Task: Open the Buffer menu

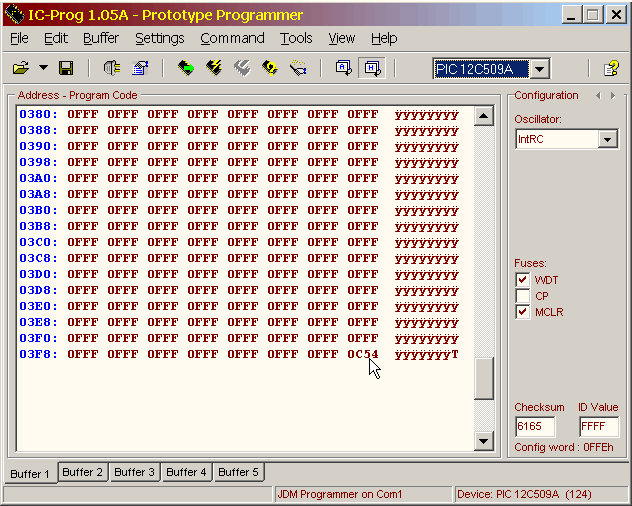Action: click(x=101, y=38)
